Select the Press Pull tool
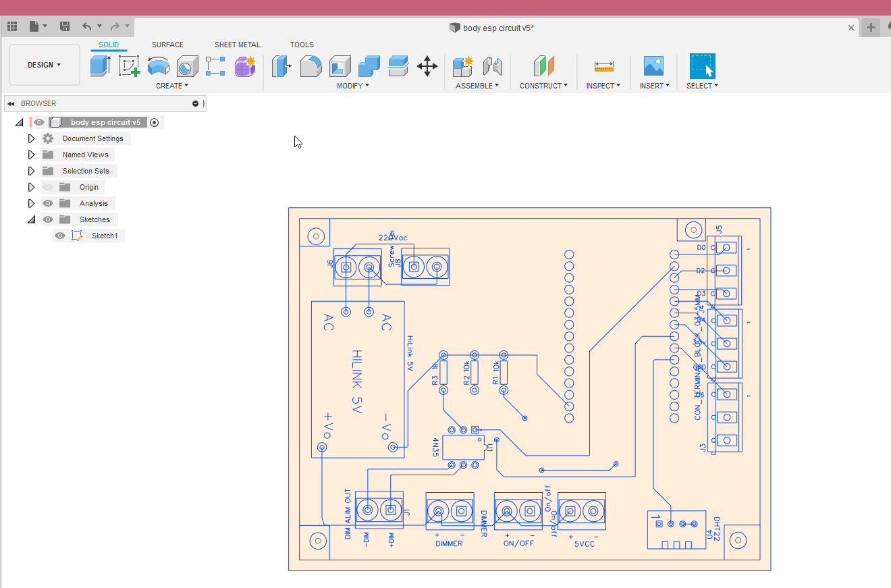Screen dimensions: 891x588 coord(281,66)
